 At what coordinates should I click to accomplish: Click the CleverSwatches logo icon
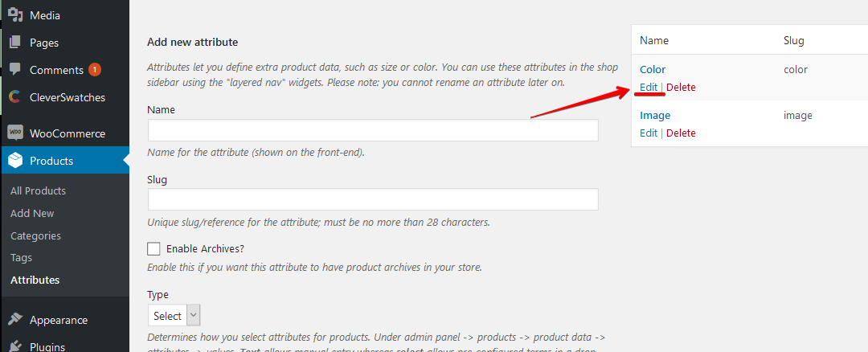15,97
